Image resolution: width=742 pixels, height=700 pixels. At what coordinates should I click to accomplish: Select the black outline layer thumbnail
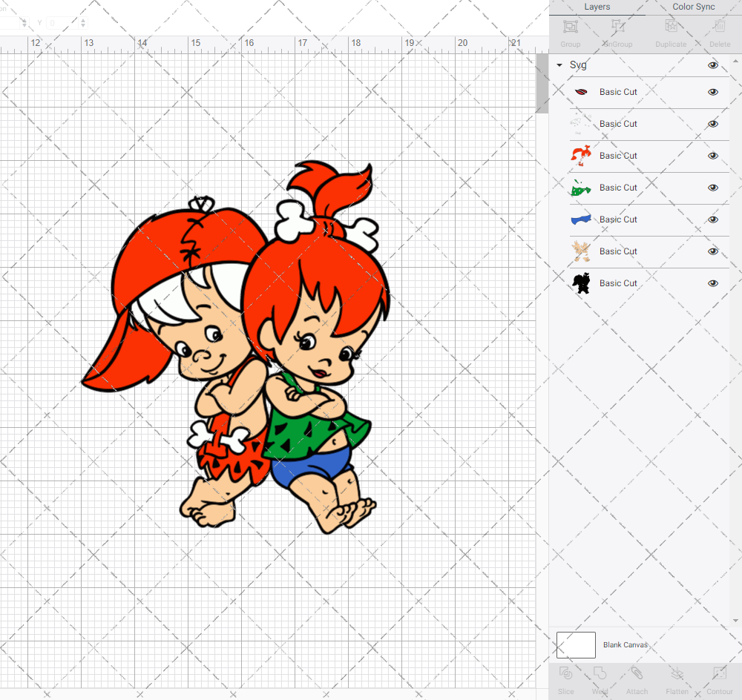[x=581, y=283]
